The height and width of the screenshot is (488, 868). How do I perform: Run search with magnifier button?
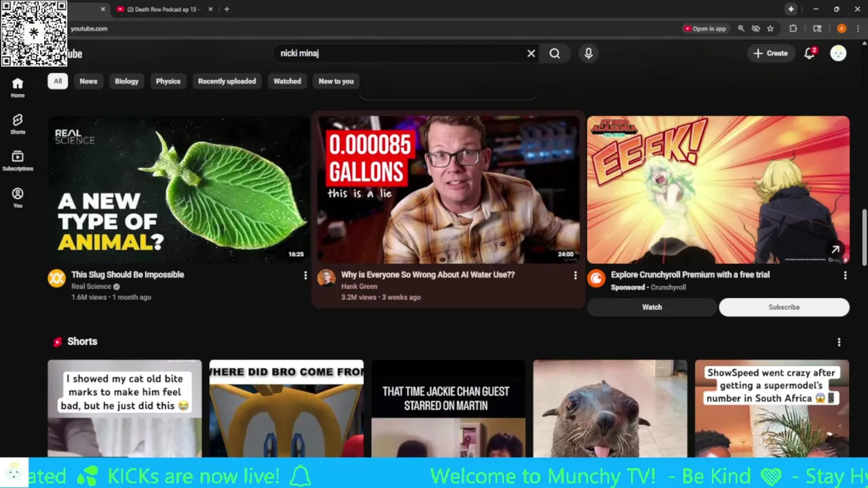[x=555, y=54]
